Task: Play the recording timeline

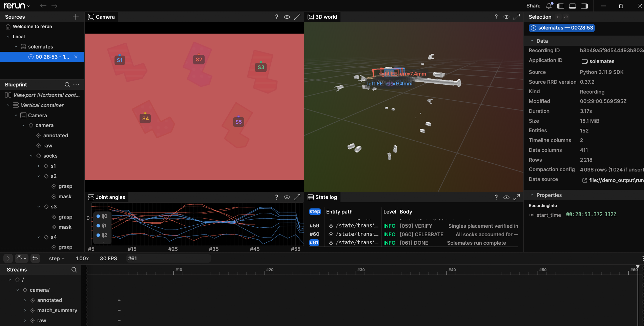Action: [8, 258]
